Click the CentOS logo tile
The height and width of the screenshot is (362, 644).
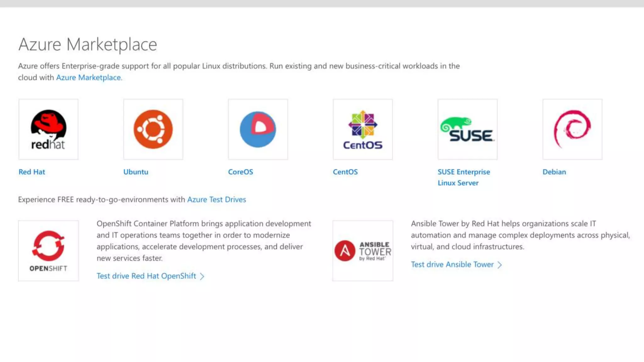tap(363, 129)
